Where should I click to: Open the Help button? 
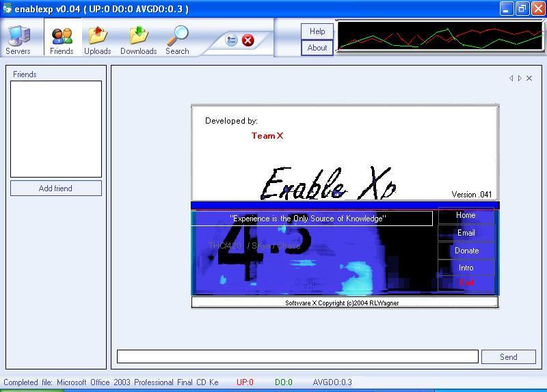317,31
